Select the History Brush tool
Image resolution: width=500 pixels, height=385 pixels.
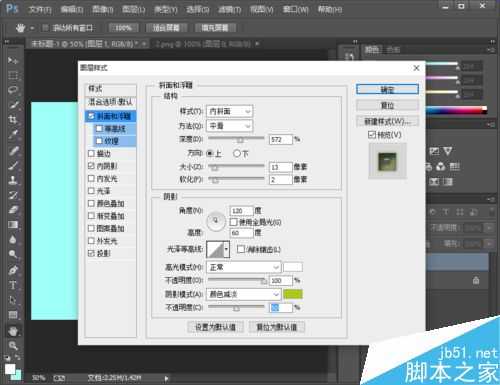pyautogui.click(x=13, y=195)
